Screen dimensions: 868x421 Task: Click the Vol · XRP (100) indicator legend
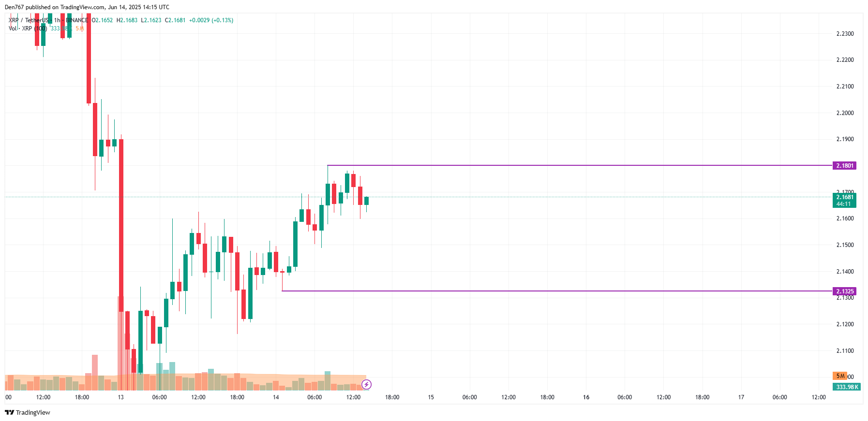coord(27,29)
